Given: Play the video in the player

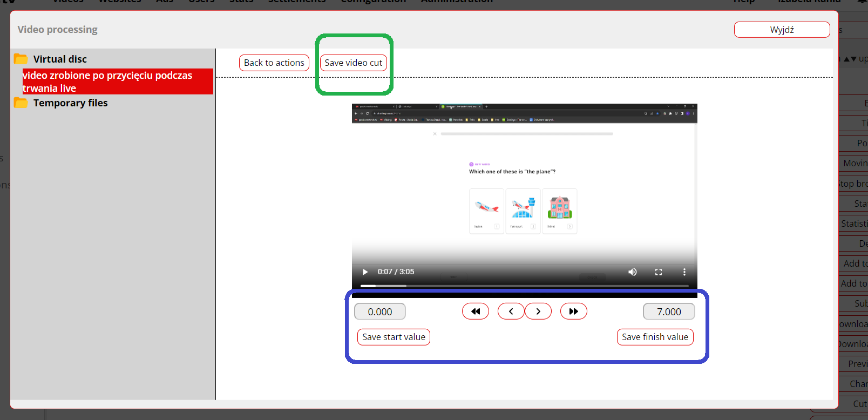Looking at the screenshot, I should (x=365, y=272).
